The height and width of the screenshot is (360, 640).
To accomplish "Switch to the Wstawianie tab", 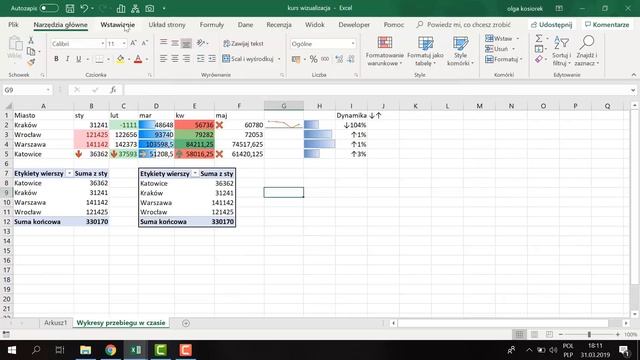I will [118, 25].
